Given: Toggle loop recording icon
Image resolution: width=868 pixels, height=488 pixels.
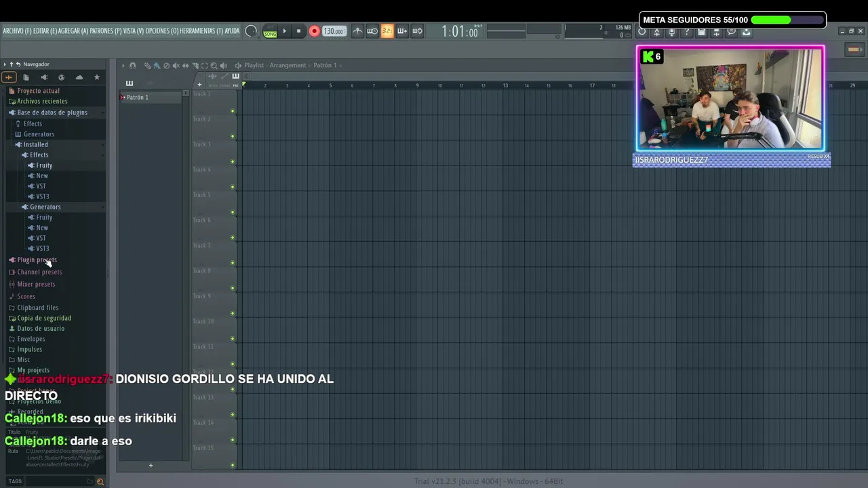Looking at the screenshot, I should (x=417, y=31).
